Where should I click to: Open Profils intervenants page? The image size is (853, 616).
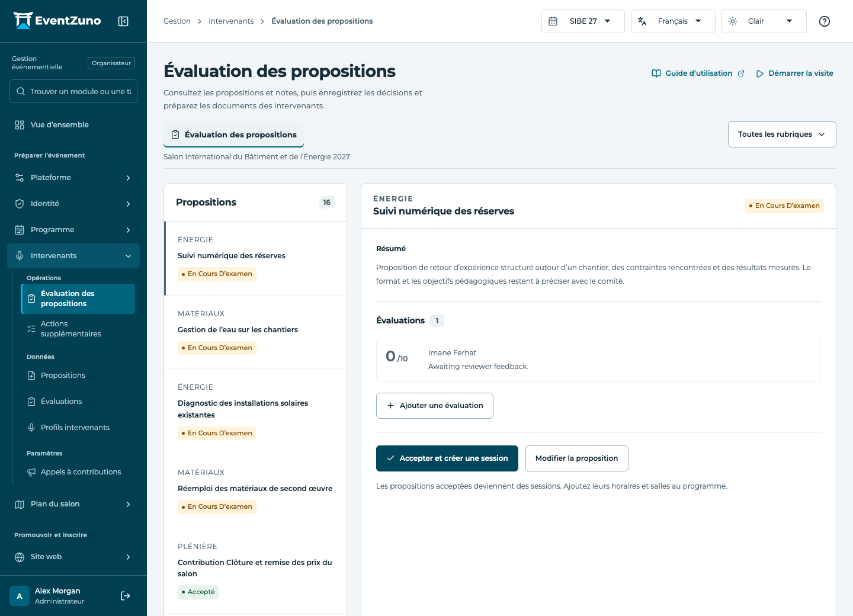(78, 428)
